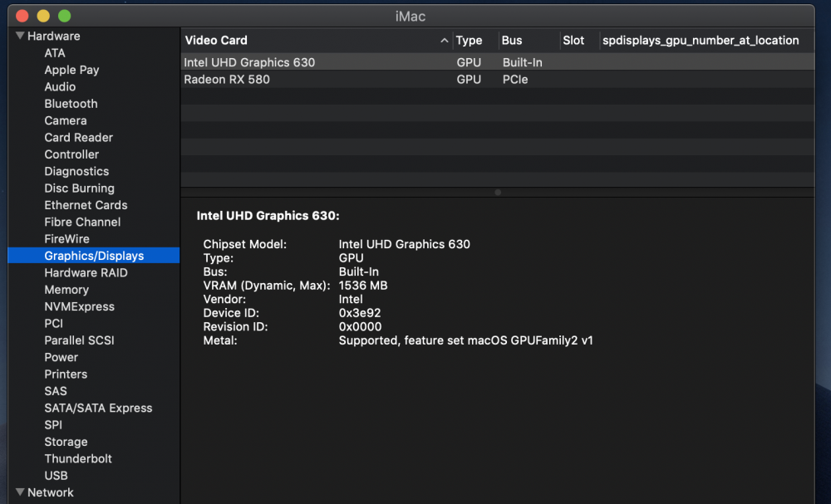View the Diagnostics entry
This screenshot has width=831, height=504.
76,172
